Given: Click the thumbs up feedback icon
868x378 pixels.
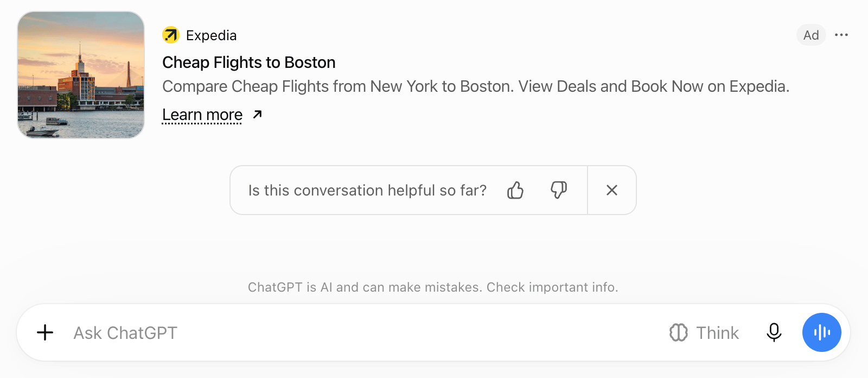Looking at the screenshot, I should click(x=515, y=190).
